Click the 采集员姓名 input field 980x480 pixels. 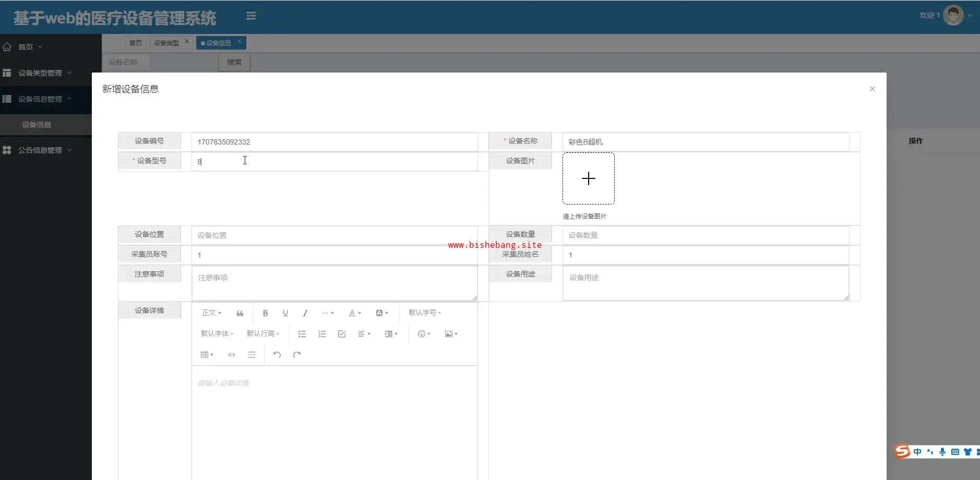tap(706, 255)
